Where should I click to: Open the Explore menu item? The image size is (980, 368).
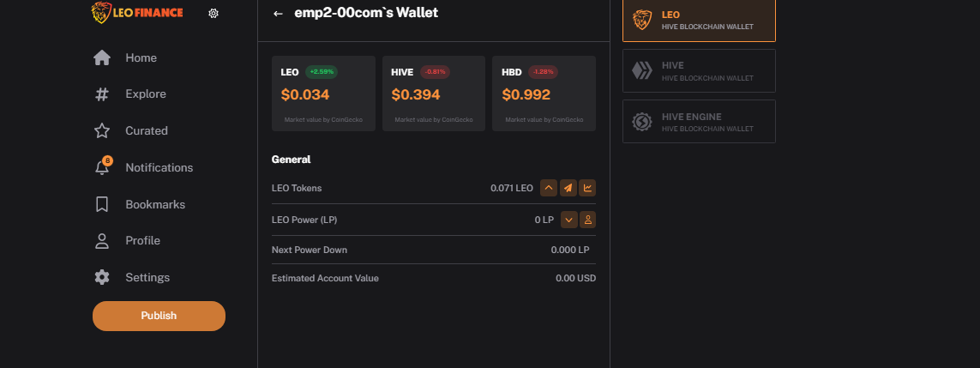[146, 94]
